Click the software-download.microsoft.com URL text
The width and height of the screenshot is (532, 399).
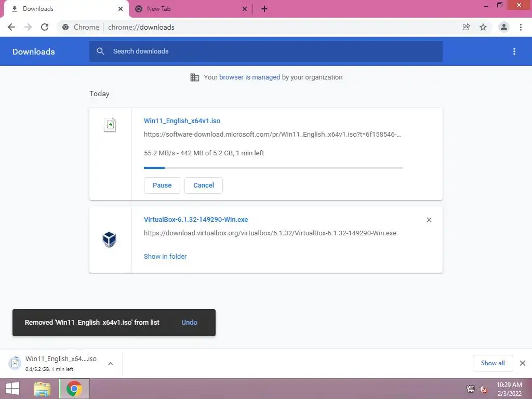pos(272,135)
